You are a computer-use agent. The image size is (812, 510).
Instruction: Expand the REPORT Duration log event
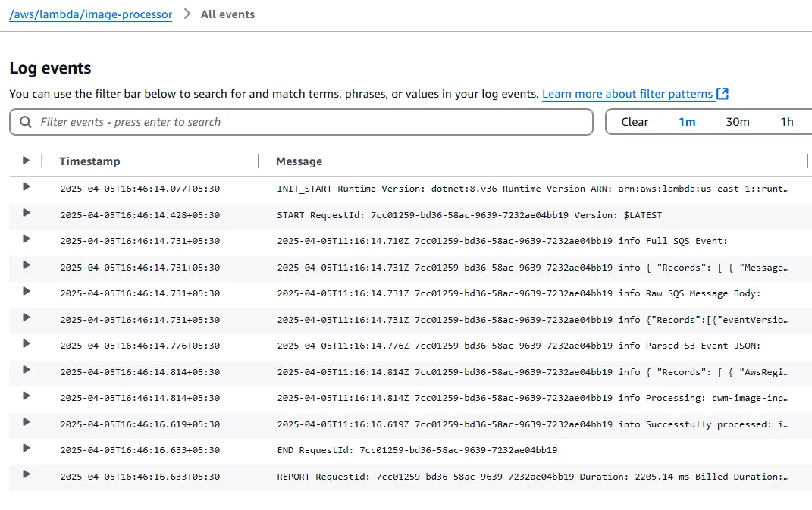click(25, 477)
